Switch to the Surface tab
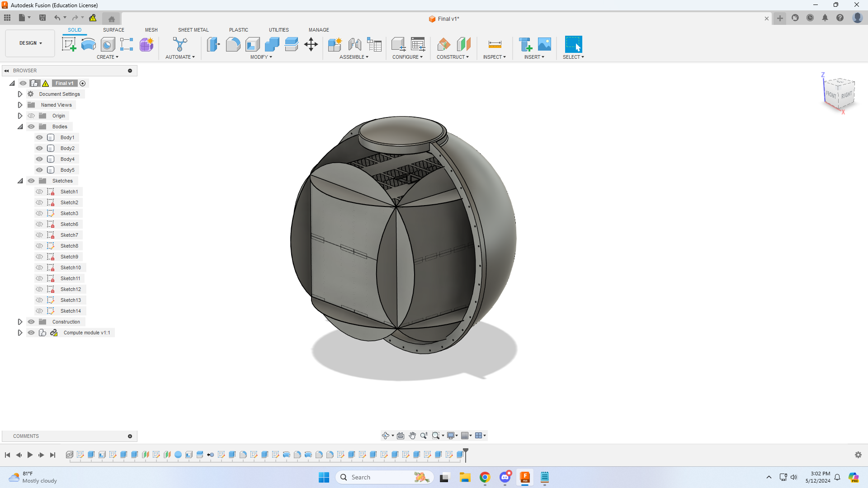868x488 pixels. tap(113, 30)
